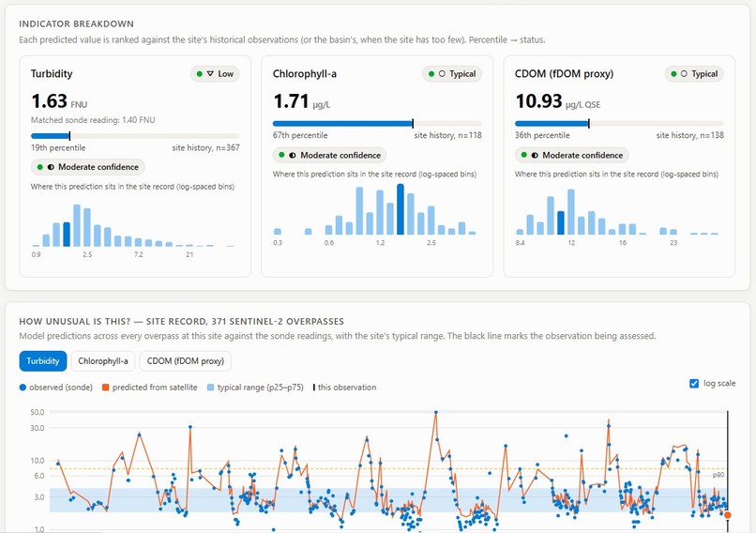Click the down-triangle icon in Low badge

(x=210, y=74)
